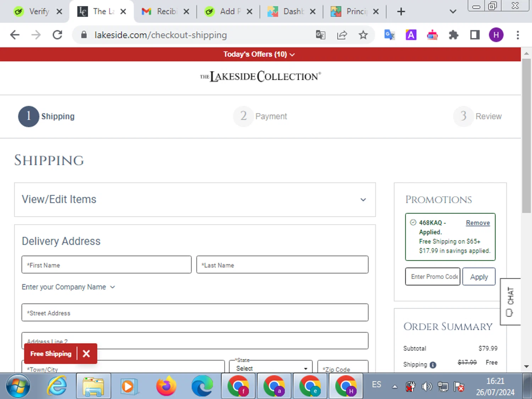Switch to Chrome window with H profile badge
Image resolution: width=532 pixels, height=399 pixels.
(346, 386)
